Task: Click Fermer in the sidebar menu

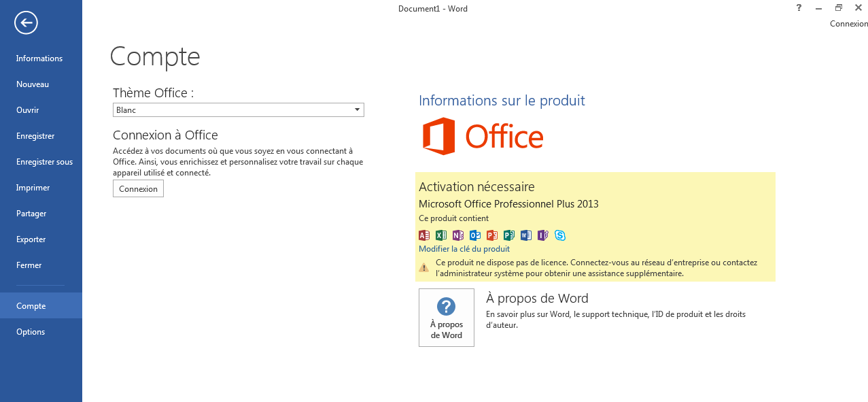Action: [x=41, y=265]
